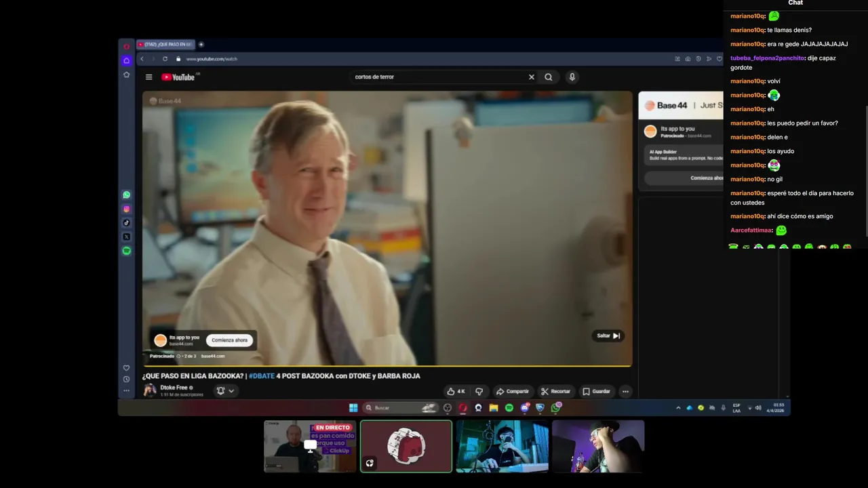Screen dimensions: 868x488
Task: Open WhatsApp from the Opera sidebar
Action: click(126, 195)
